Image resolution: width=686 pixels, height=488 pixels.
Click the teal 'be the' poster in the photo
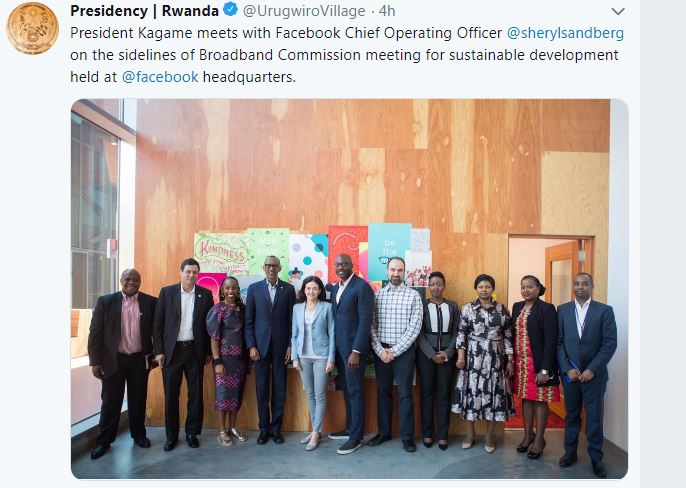389,251
